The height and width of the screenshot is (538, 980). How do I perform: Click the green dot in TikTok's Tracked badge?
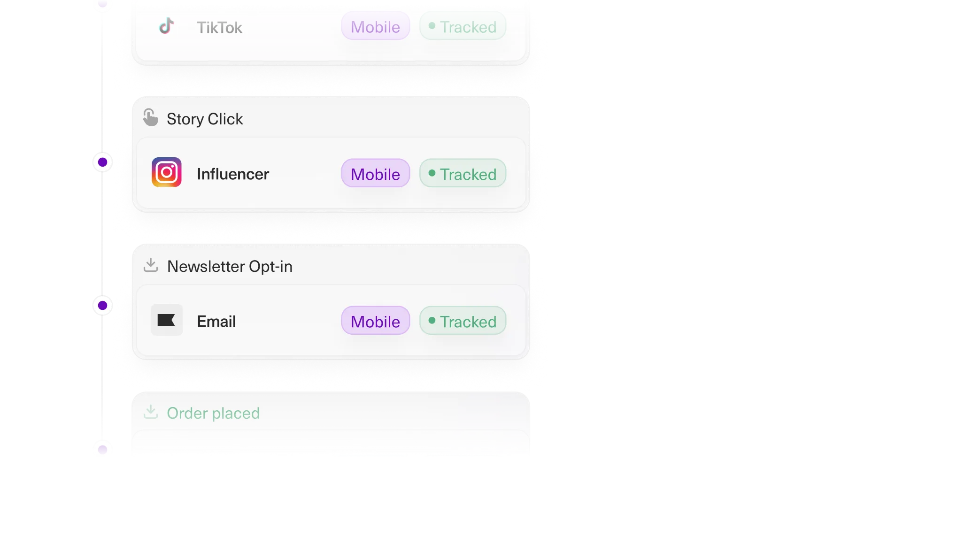[432, 26]
